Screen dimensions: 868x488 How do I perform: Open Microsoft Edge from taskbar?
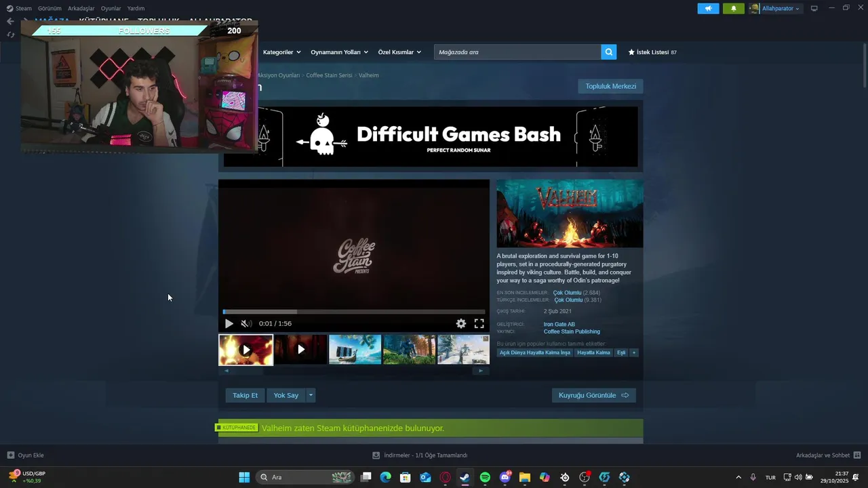pos(386,477)
